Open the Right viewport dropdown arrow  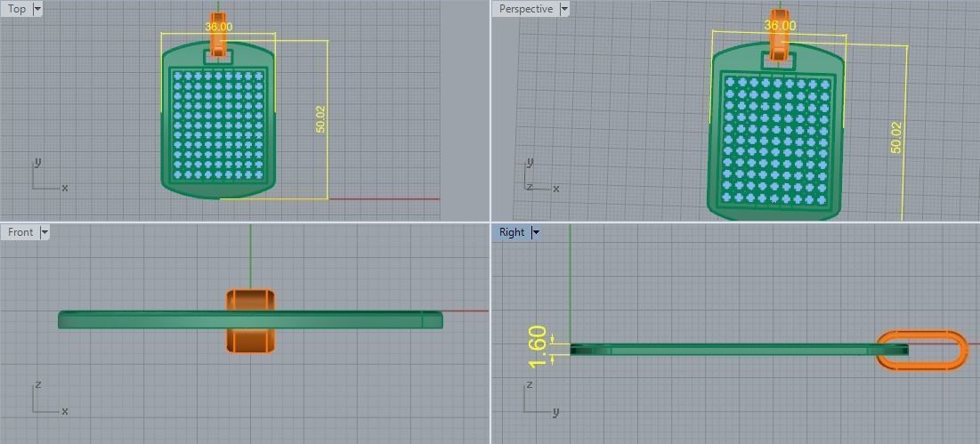coord(535,232)
